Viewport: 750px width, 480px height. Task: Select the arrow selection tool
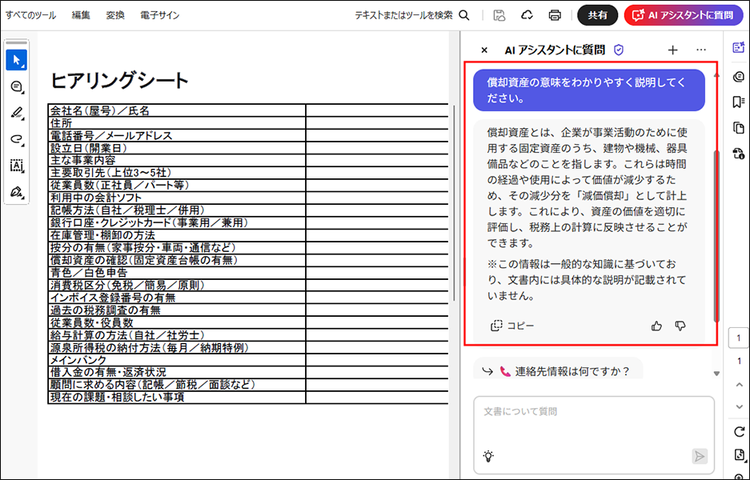[x=16, y=60]
